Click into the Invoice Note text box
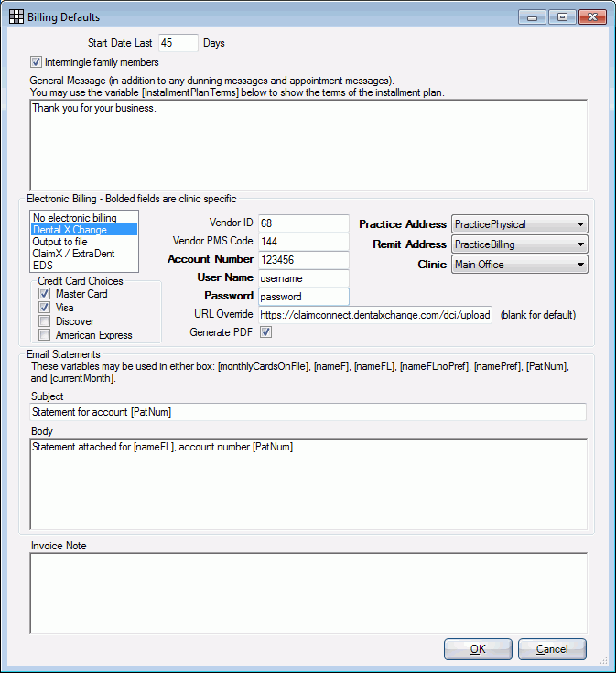Screen dimensions: 616x673 pyautogui.click(x=308, y=593)
